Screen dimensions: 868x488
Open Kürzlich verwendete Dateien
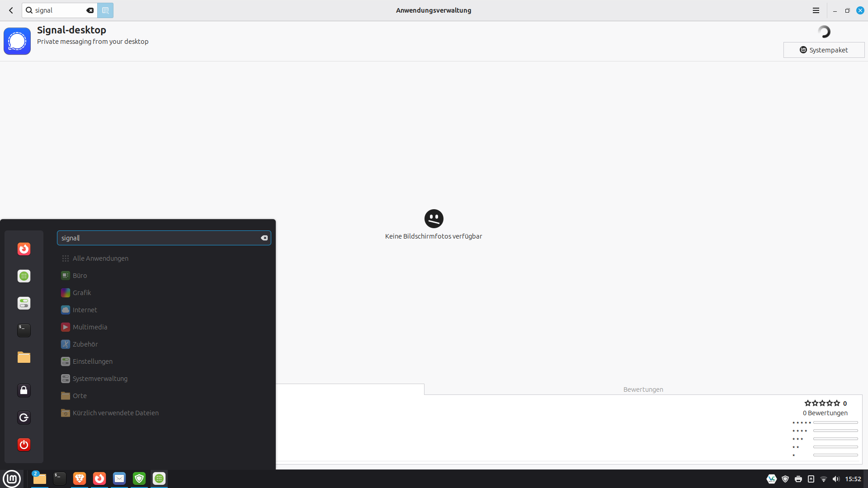[115, 413]
